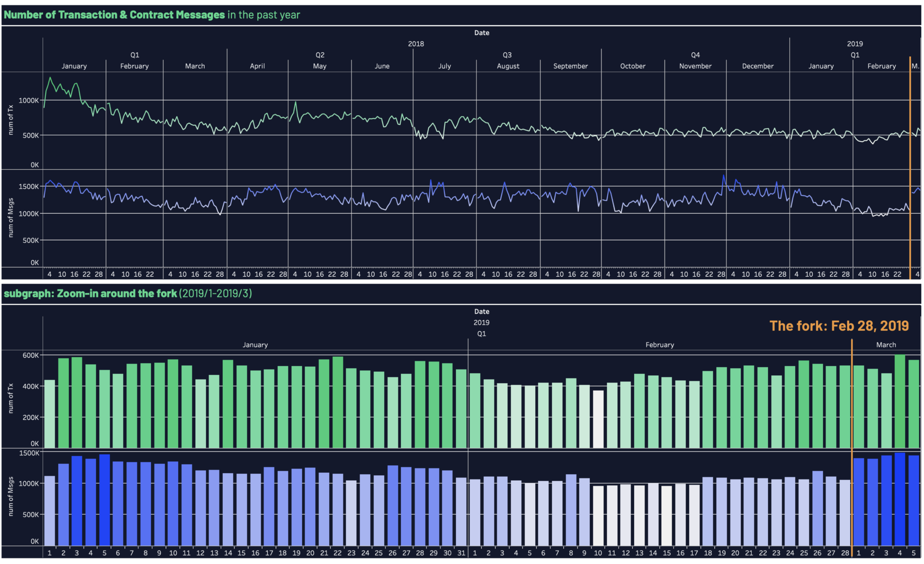Image resolution: width=924 pixels, height=564 pixels.
Task: Select the 'January' month header in subgraph
Action: (255, 344)
